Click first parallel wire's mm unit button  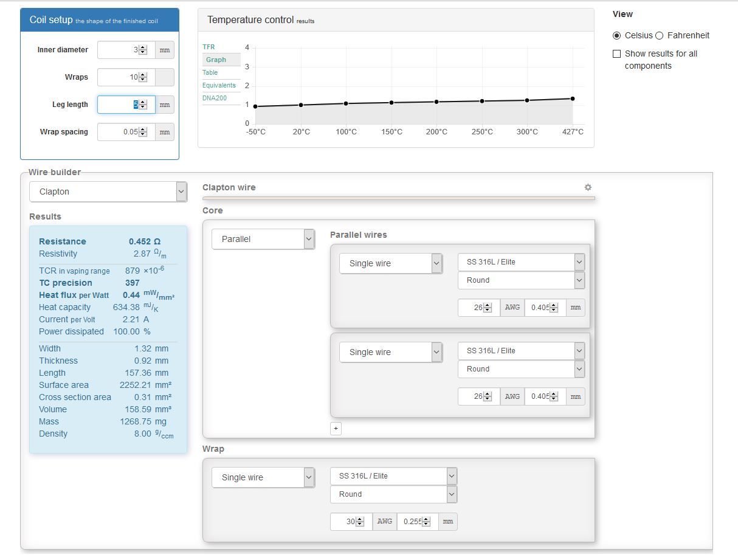click(576, 308)
